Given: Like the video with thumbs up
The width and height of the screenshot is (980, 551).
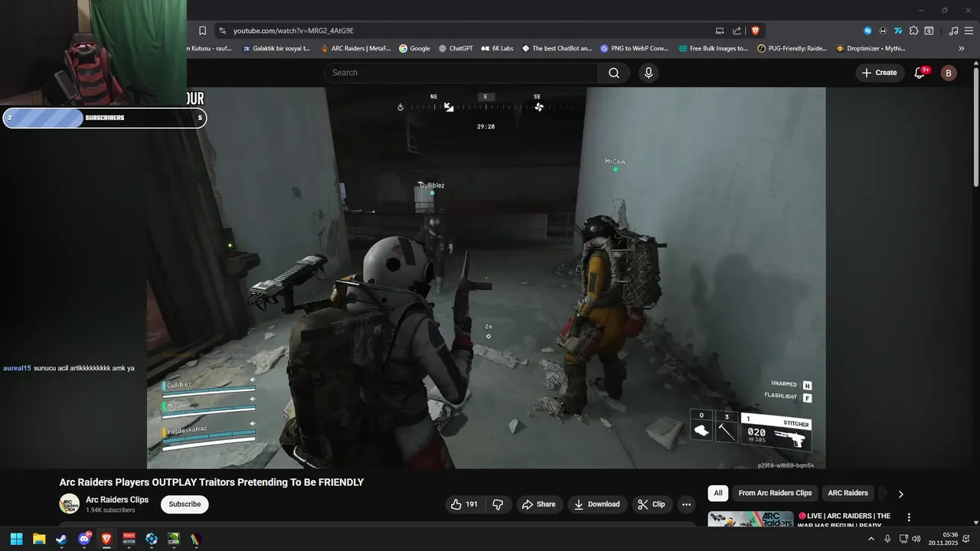Looking at the screenshot, I should (x=464, y=504).
